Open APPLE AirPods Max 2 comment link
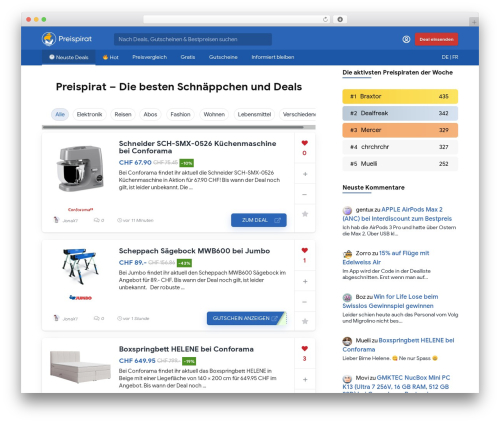Image resolution: width=500 pixels, height=423 pixels. click(397, 214)
